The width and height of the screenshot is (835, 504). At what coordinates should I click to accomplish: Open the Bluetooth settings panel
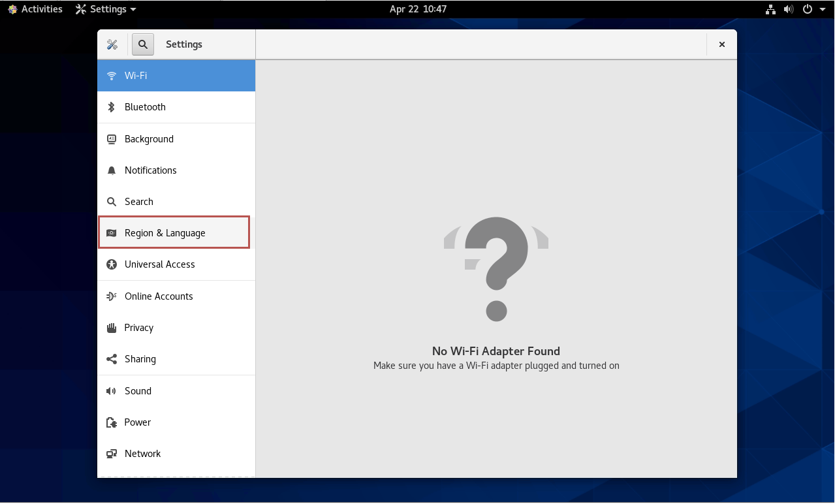176,107
